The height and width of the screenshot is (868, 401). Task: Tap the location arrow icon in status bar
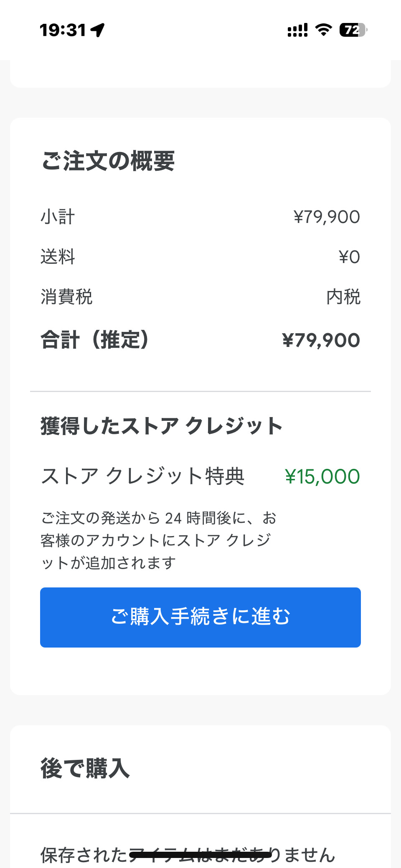[98, 30]
